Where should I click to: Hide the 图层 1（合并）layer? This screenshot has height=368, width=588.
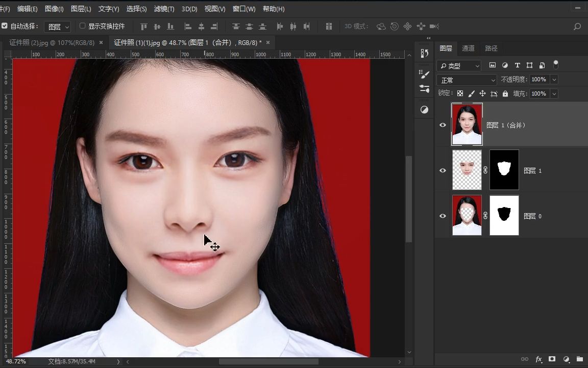tap(443, 125)
